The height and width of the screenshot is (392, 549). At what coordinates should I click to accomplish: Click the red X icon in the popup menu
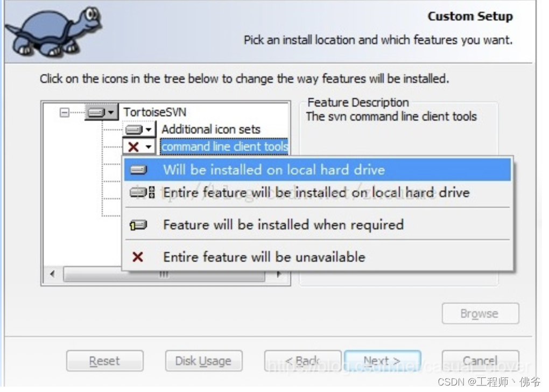coord(138,257)
